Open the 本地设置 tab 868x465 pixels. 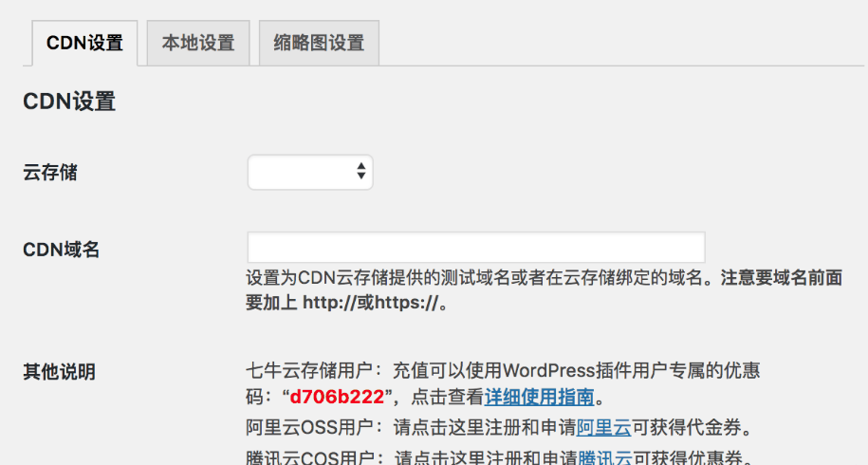coord(197,43)
